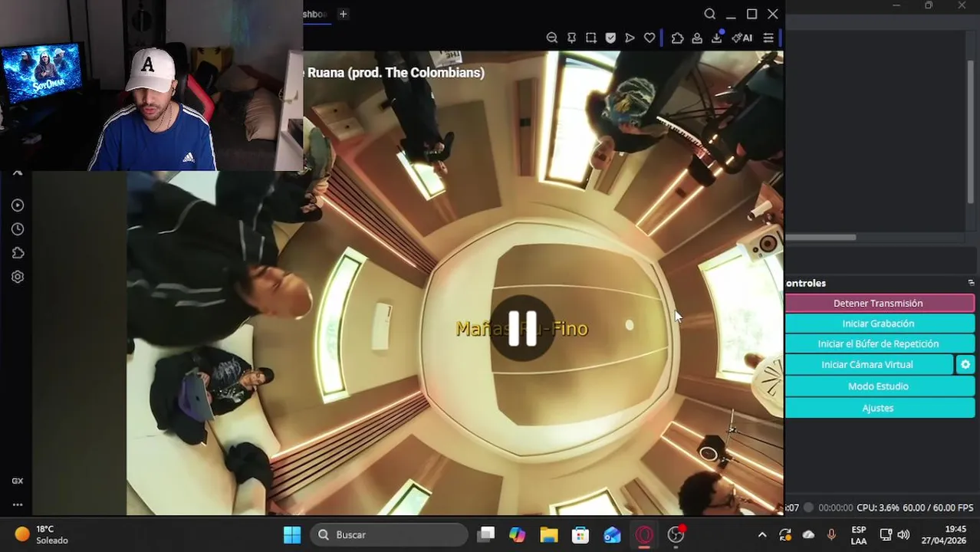Open File Explorer from the taskbar

549,534
